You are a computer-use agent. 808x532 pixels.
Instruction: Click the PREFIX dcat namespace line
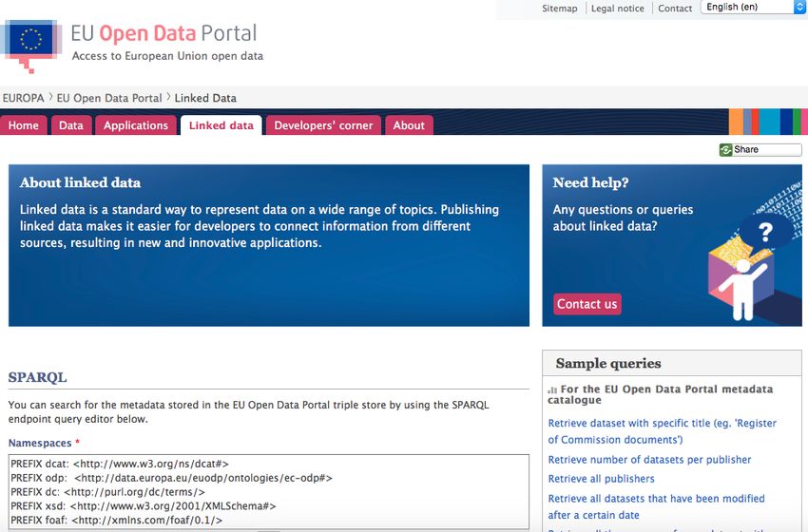pos(120,464)
